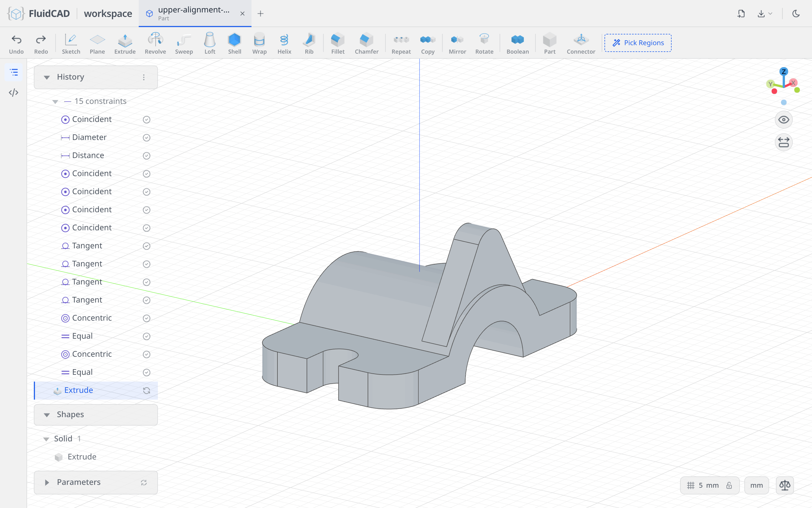Click the Plane tool icon

(x=97, y=40)
